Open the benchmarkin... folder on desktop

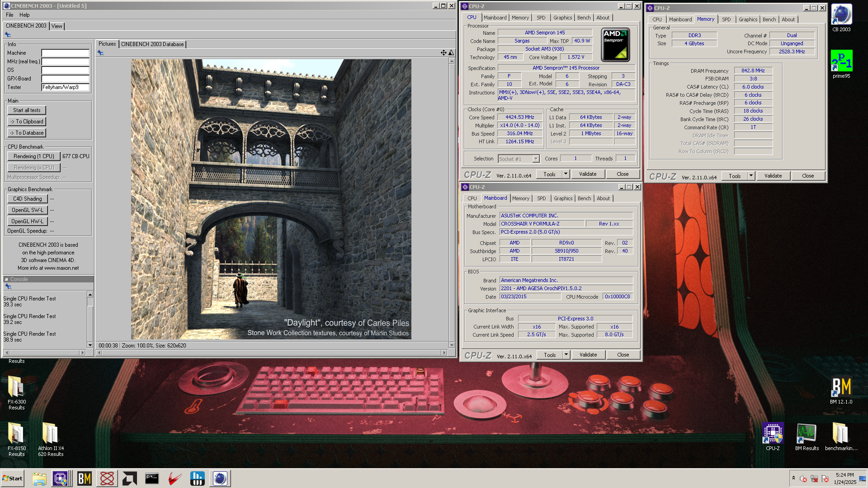tap(841, 436)
